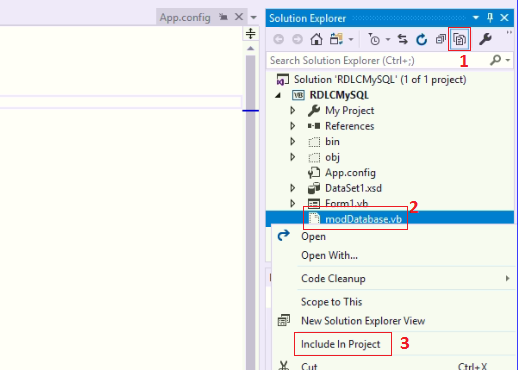Expand the Form1.vb node
The image size is (518, 370).
[x=293, y=203]
